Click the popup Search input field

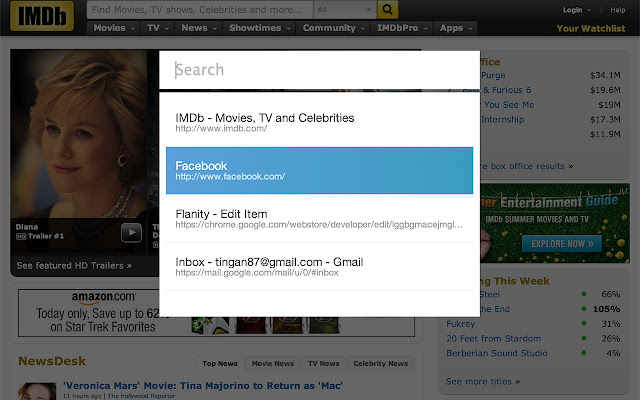tap(319, 70)
